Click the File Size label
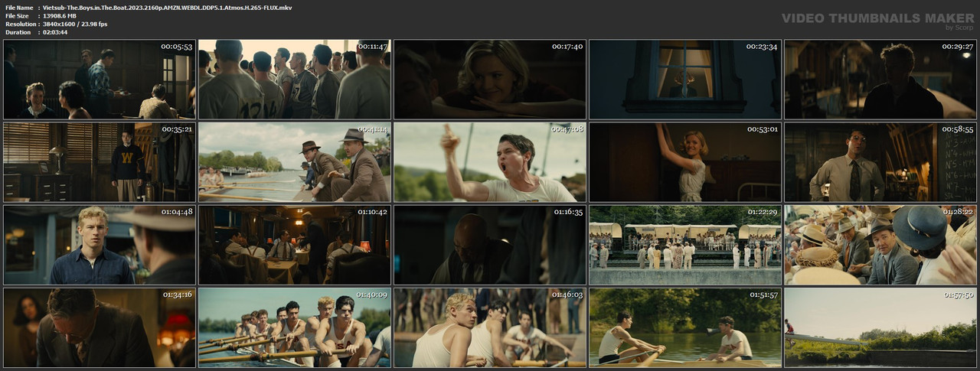Viewport: 980px width, 371px height. [17, 16]
